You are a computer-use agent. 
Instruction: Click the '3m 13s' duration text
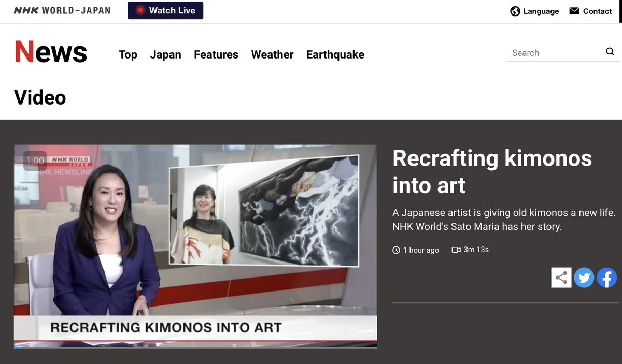pyautogui.click(x=476, y=250)
